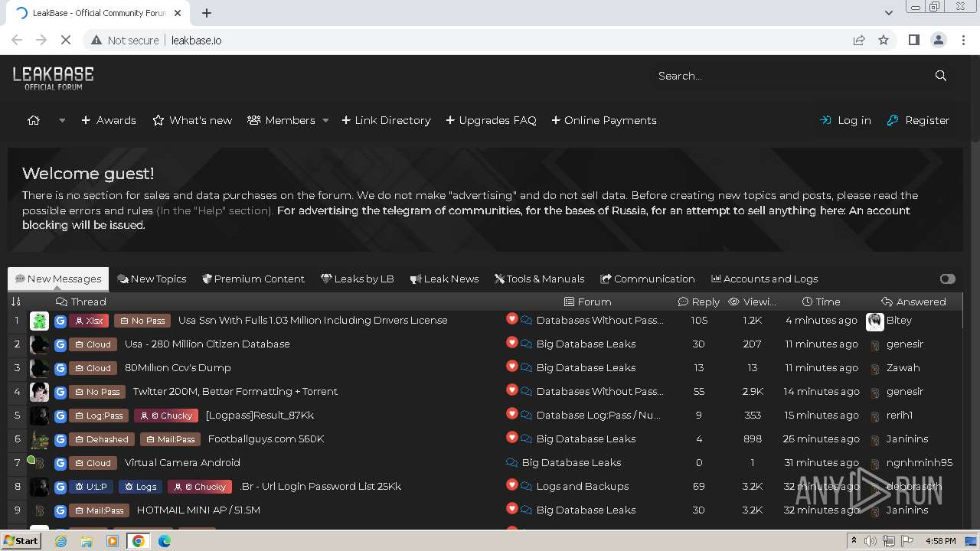Expand the Members dropdown arrow
The width and height of the screenshot is (980, 551).
coord(325,120)
